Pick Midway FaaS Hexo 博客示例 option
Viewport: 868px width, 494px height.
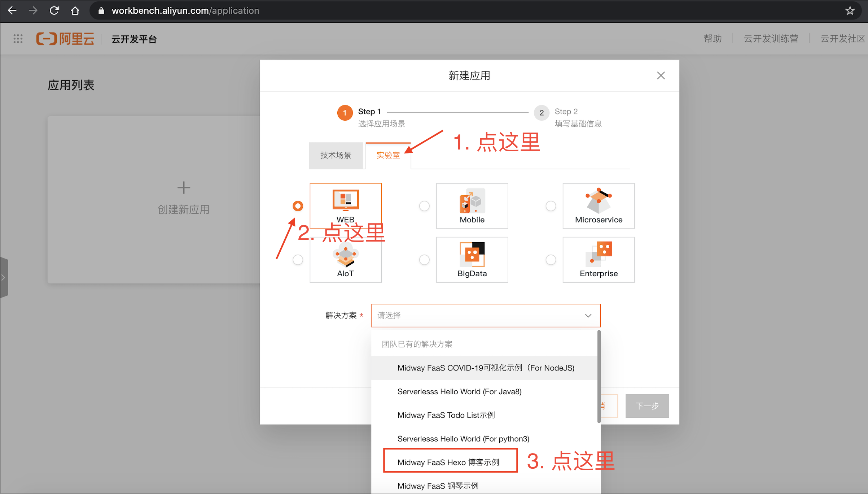[x=484, y=462]
